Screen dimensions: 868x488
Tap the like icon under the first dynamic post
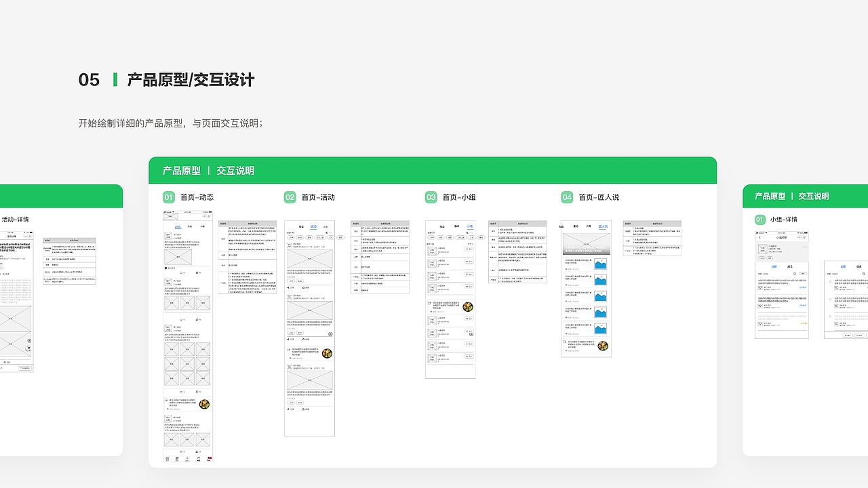coord(195,272)
